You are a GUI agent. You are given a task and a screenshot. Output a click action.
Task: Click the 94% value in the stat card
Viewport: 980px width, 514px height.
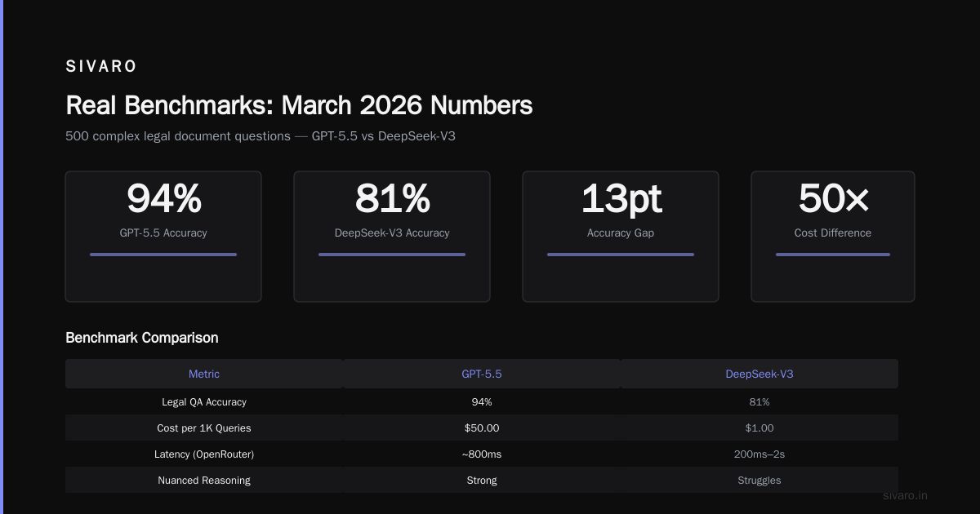(x=163, y=198)
